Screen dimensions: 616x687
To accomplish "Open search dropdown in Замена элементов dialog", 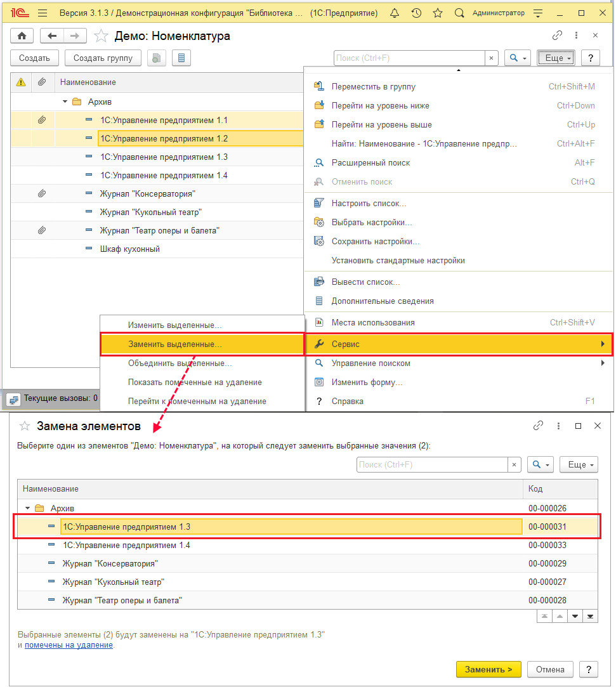I will click(x=541, y=464).
